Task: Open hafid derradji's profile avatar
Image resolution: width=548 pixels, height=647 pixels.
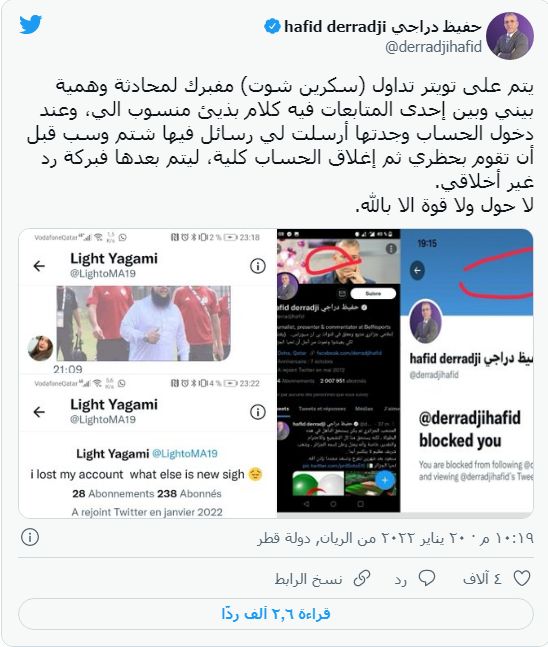Action: coord(510,36)
